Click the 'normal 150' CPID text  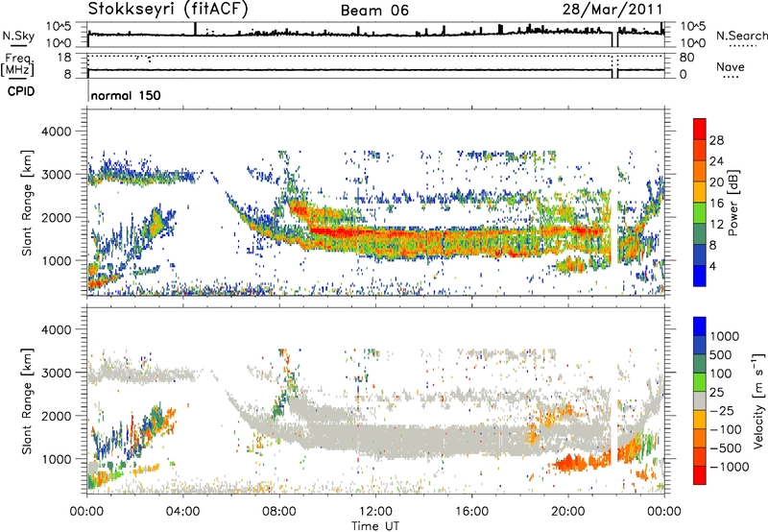(x=126, y=95)
